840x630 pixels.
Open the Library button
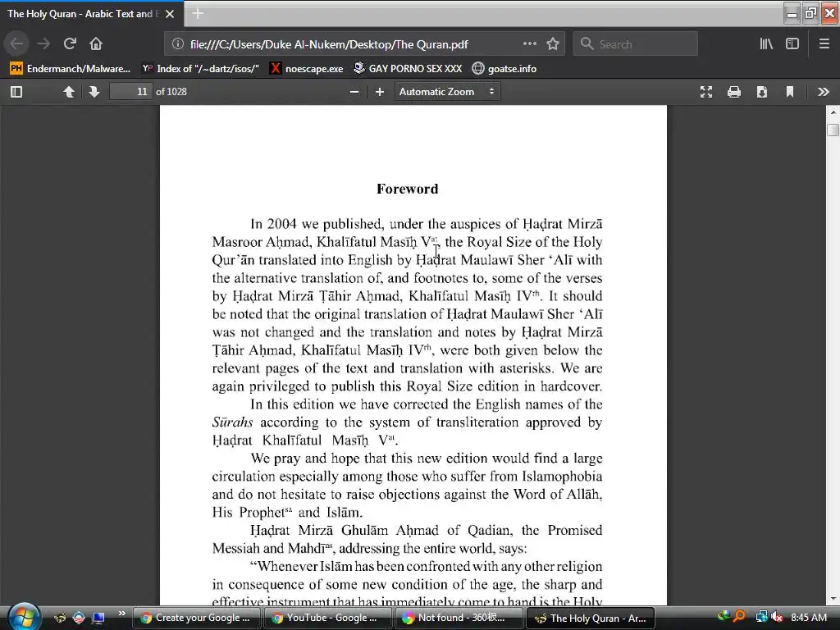click(x=766, y=43)
